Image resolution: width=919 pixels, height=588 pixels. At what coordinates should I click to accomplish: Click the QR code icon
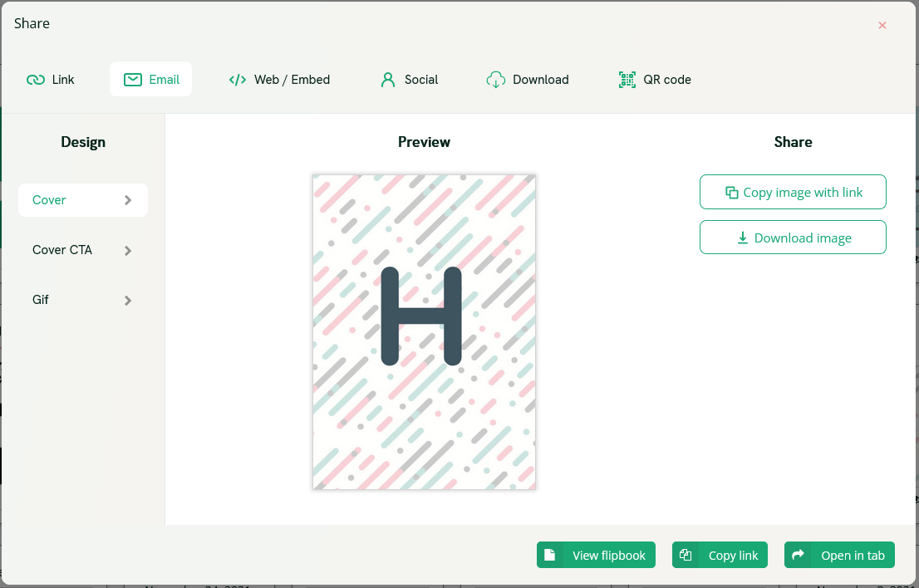tap(627, 80)
